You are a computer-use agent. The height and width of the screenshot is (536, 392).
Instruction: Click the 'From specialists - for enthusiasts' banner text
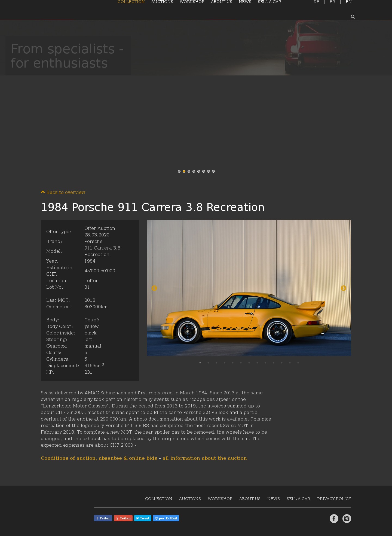coord(68,56)
